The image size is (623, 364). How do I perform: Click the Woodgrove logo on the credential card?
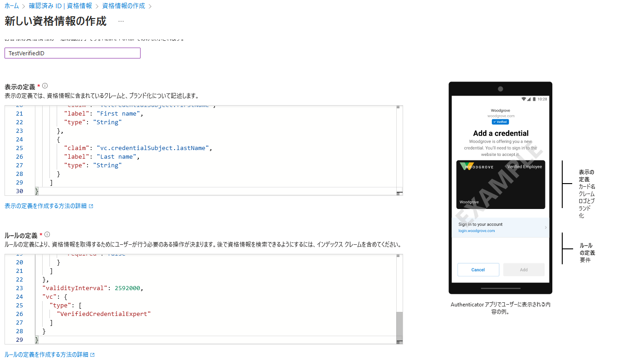467,166
